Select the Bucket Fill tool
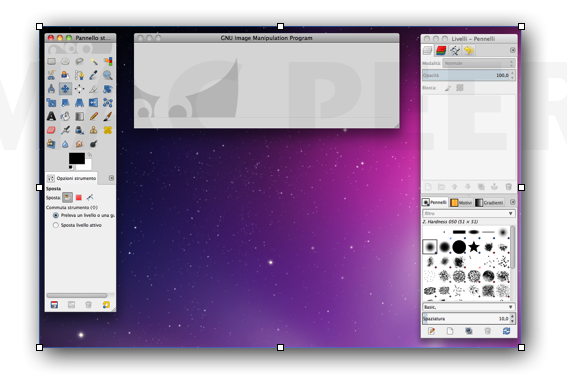 tap(65, 116)
